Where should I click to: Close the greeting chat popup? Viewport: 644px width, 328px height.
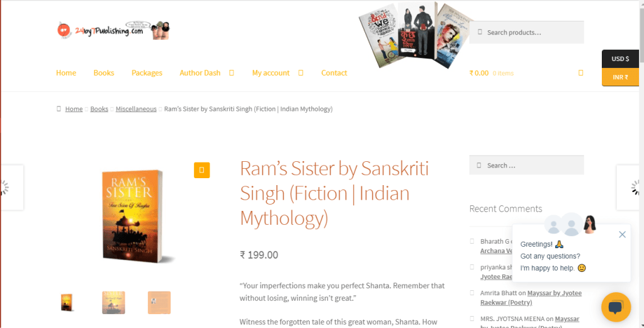(x=622, y=234)
